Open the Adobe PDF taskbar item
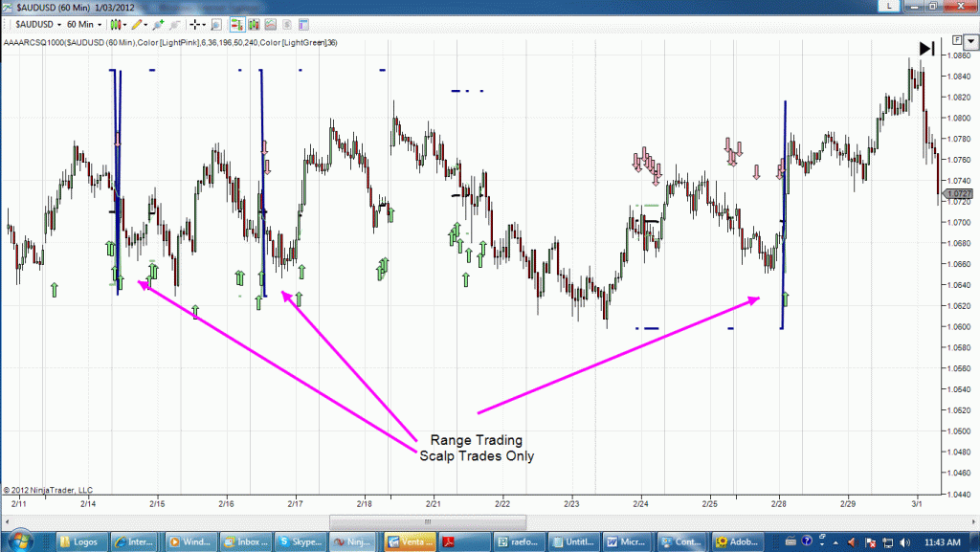980x552 pixels. (x=464, y=542)
